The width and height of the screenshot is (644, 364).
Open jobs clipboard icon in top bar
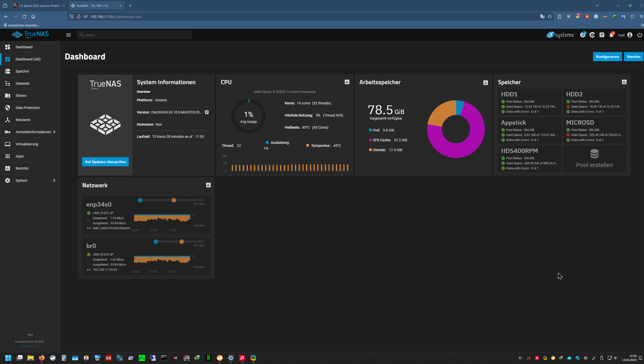602,35
